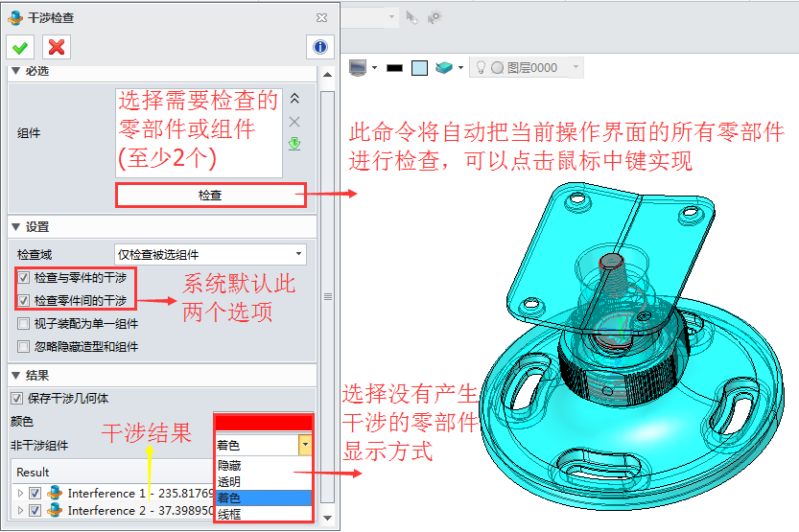Click the green download arrow beside component list

click(x=294, y=144)
